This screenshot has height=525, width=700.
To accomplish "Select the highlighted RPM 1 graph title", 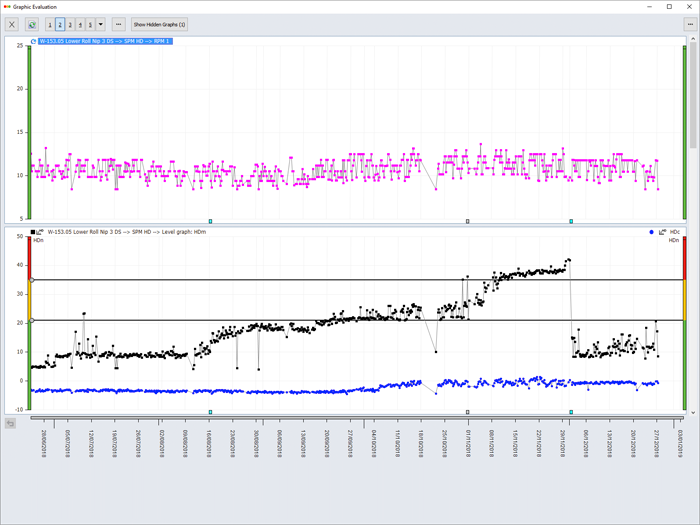I will coord(105,42).
